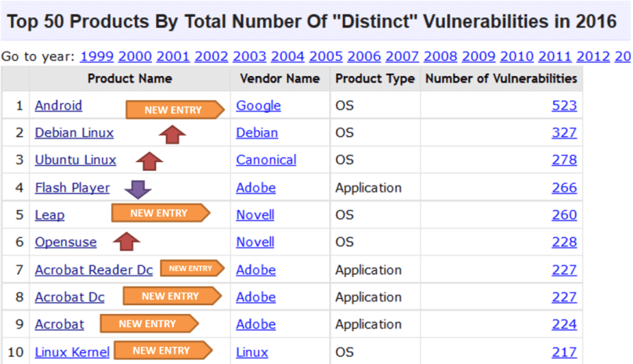The height and width of the screenshot is (364, 633).
Task: View the 523 vulnerabilities for Android
Action: point(564,106)
